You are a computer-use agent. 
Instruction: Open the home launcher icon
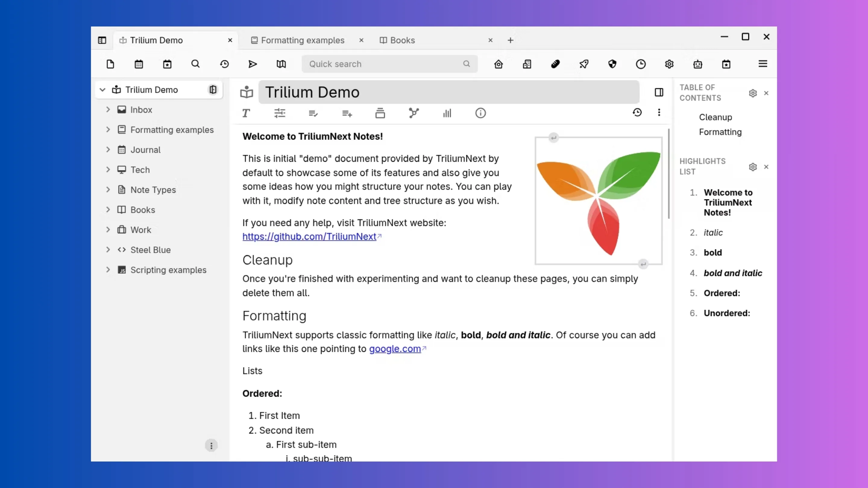[x=498, y=64]
